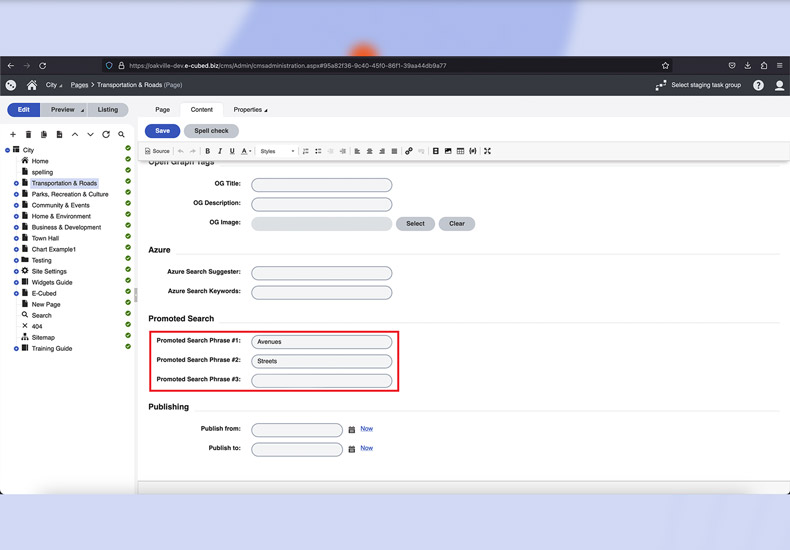Image resolution: width=790 pixels, height=550 pixels.
Task: Open the help question mark icon
Action: click(x=758, y=85)
